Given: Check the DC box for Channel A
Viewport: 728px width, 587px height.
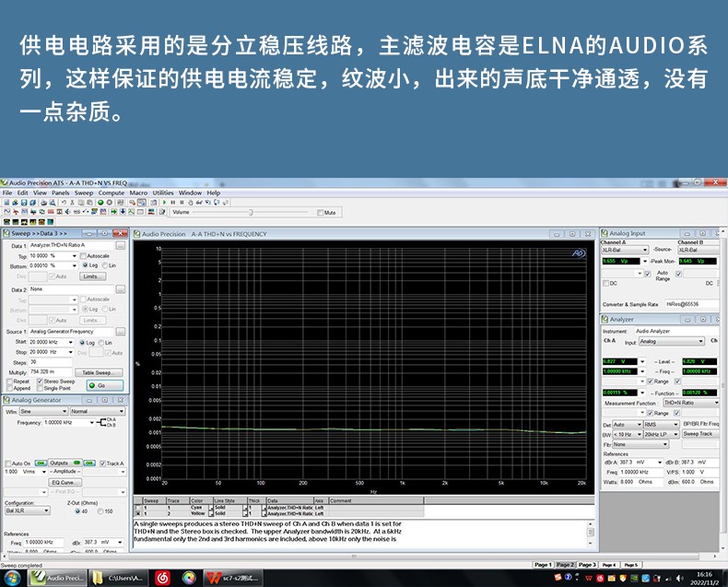Looking at the screenshot, I should pos(605,283).
